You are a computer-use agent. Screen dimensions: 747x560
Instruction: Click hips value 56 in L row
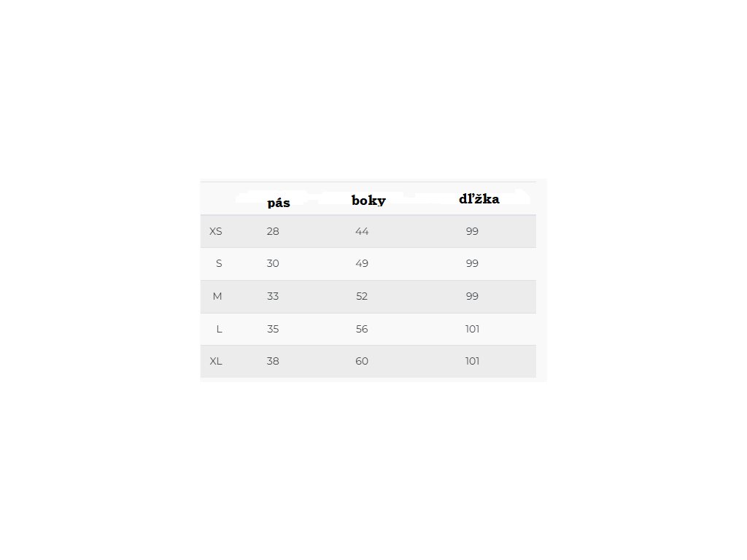pyautogui.click(x=362, y=329)
